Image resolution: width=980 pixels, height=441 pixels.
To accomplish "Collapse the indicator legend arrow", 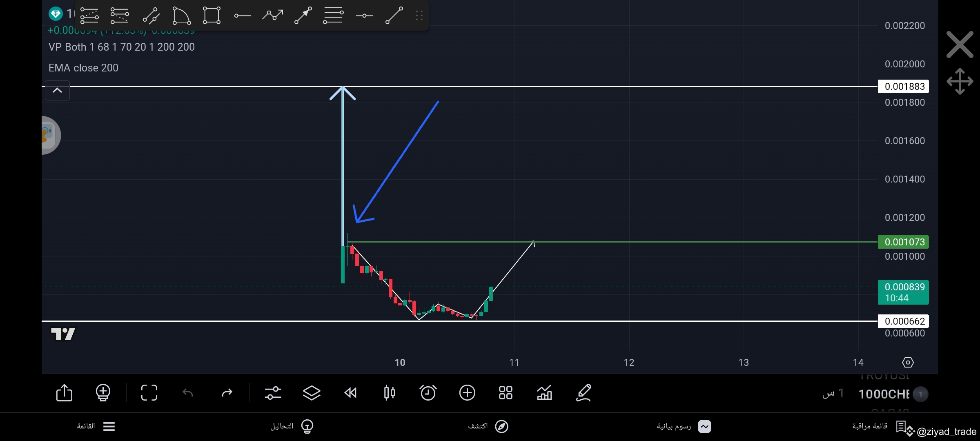I will (57, 90).
